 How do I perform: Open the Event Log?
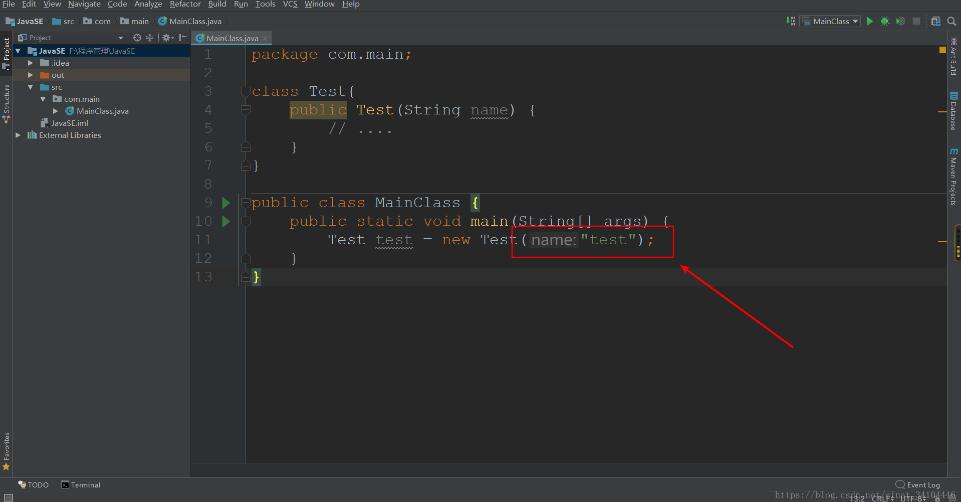(x=918, y=485)
